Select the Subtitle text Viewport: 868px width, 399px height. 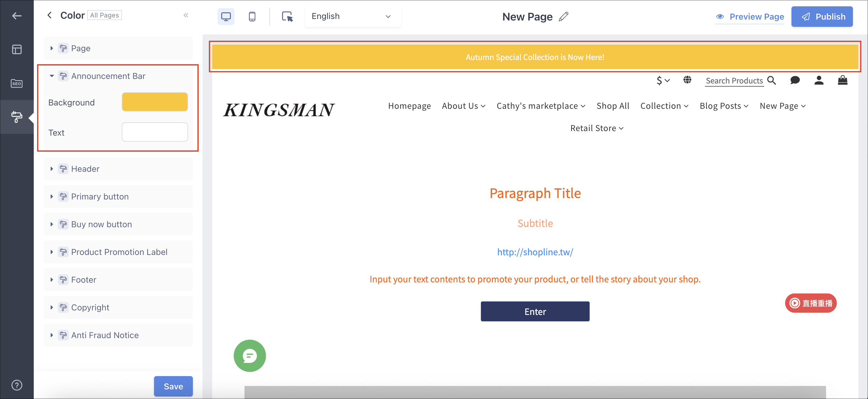(535, 223)
